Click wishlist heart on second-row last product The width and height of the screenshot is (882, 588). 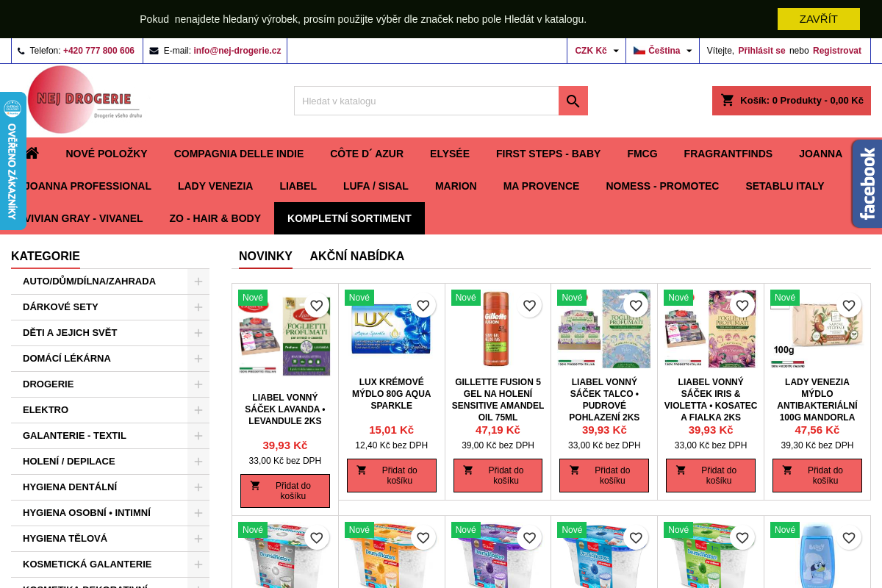[849, 538]
